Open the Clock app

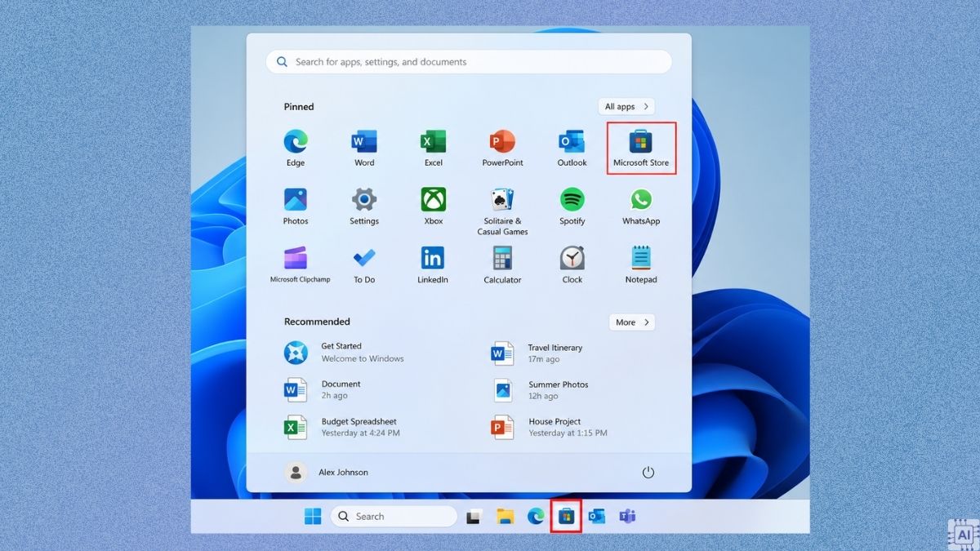572,265
